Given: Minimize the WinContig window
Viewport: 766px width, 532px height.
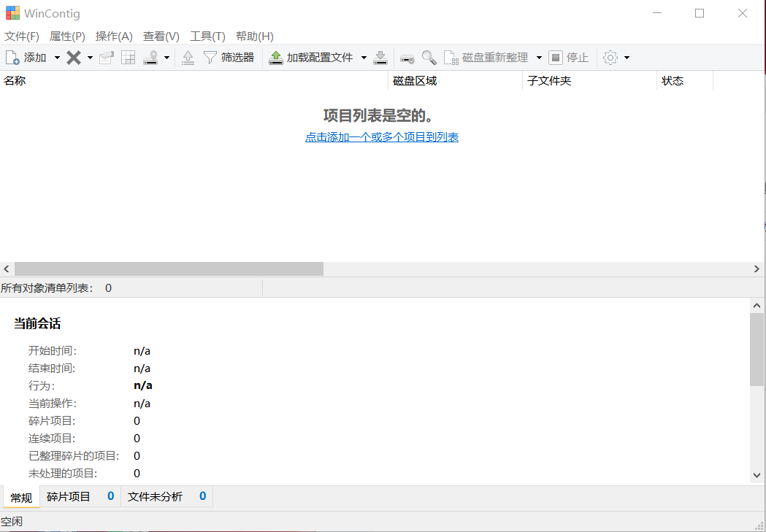Looking at the screenshot, I should tap(658, 13).
